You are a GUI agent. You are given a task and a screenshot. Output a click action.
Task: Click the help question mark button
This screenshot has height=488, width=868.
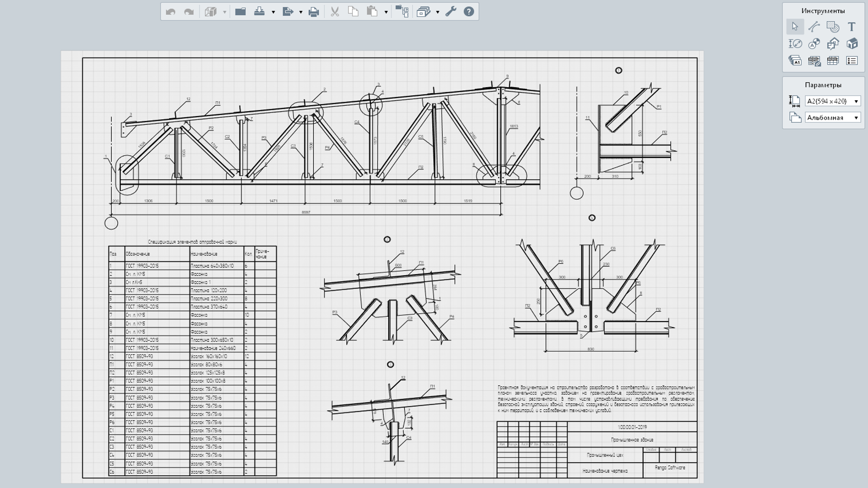469,12
